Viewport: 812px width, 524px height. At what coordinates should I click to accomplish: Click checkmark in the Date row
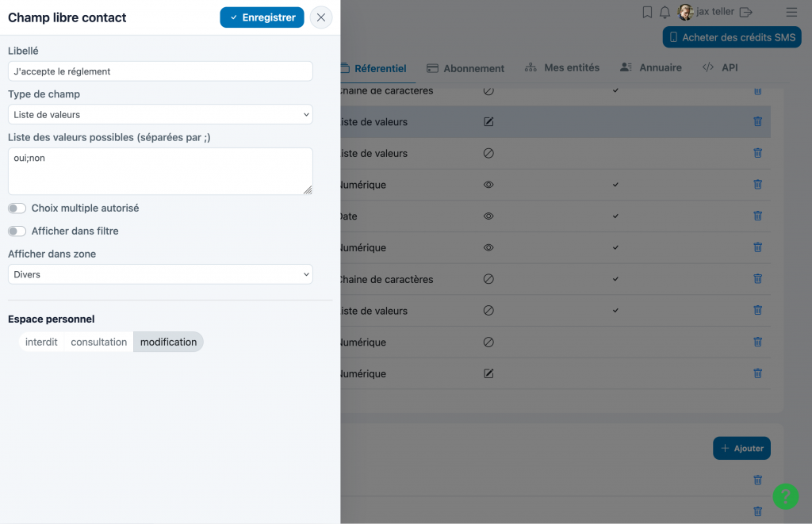615,216
